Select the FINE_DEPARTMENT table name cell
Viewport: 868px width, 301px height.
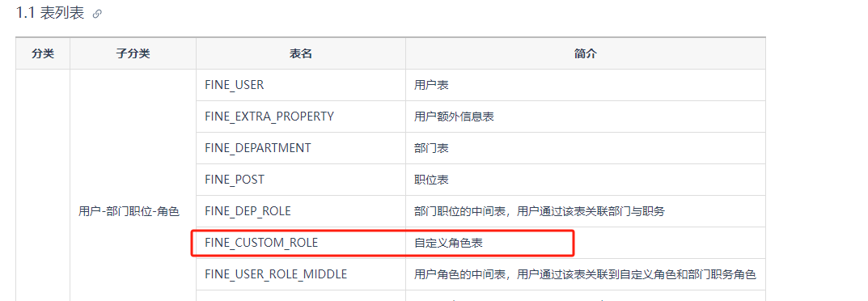point(301,148)
